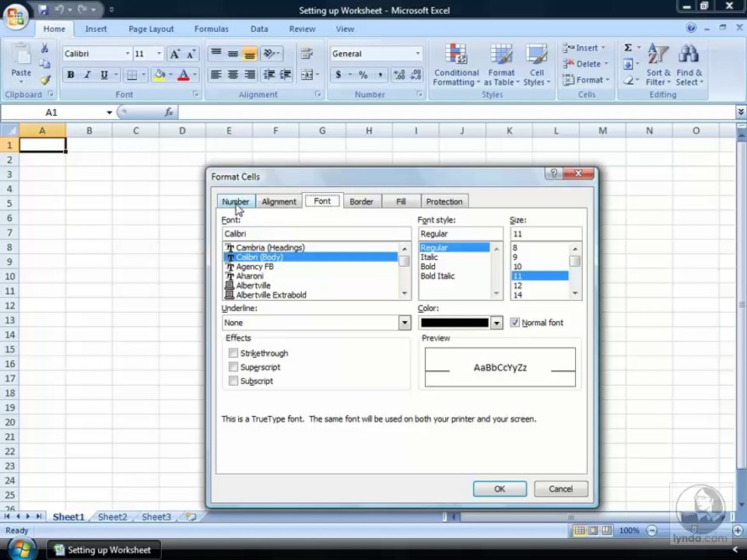Click the Office Button orb
This screenshot has height=560, width=747.
coord(16,16)
